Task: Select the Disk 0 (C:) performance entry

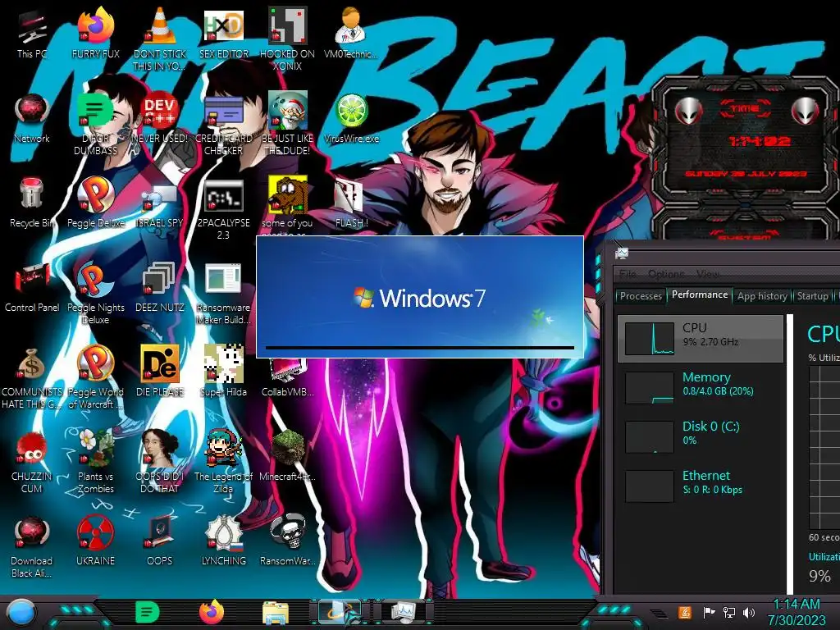Action: (701, 436)
